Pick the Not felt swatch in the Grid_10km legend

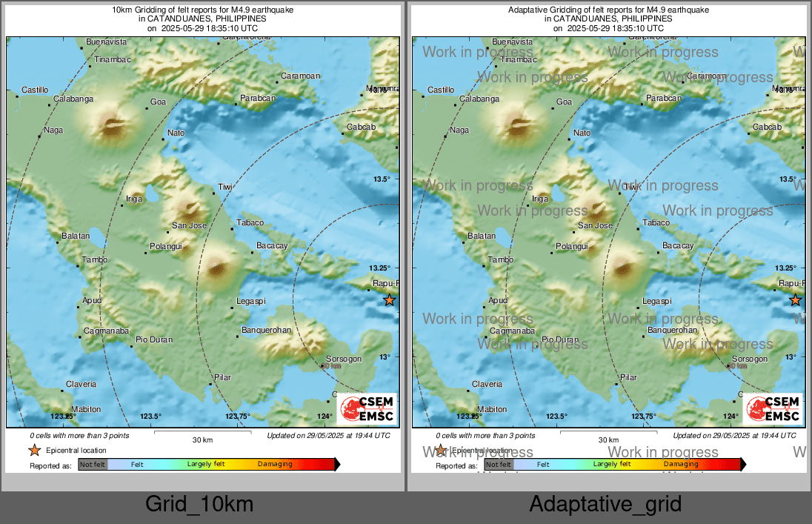pyautogui.click(x=93, y=465)
